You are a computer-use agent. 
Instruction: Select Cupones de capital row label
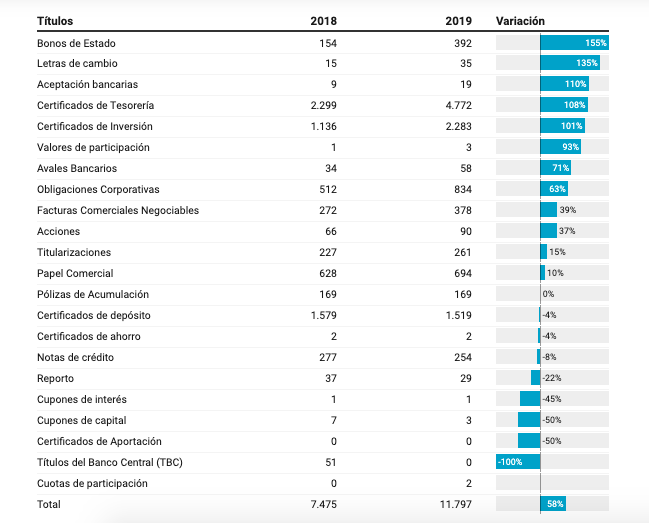(82, 421)
